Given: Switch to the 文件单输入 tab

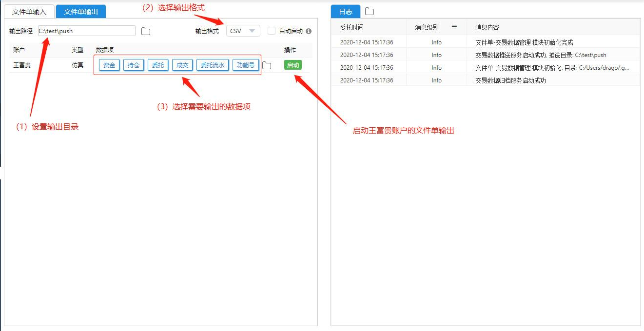Looking at the screenshot, I should [29, 12].
